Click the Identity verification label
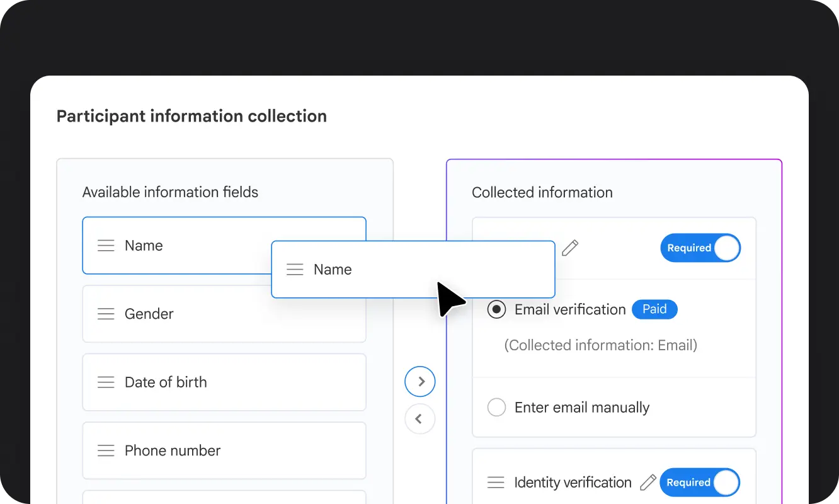Screen dimensions: 839x504 [x=573, y=483]
